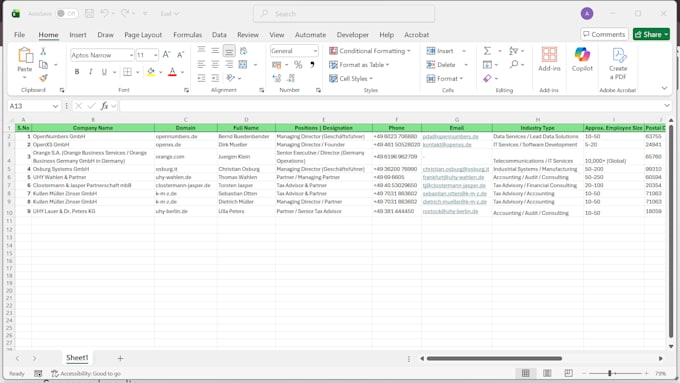Viewport: 680px width, 383px height.
Task: Toggle Align Left horizontal alignment
Action: coord(201,65)
